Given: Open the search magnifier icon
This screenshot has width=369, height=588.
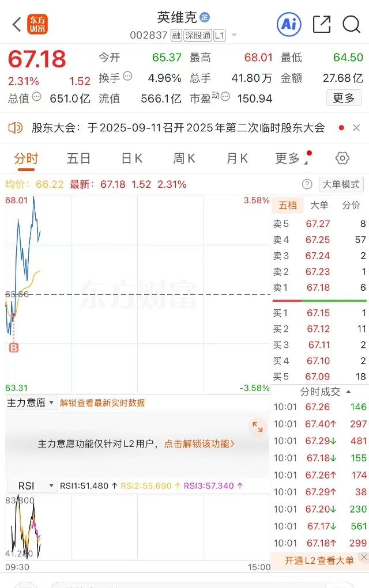Looking at the screenshot, I should [x=351, y=25].
